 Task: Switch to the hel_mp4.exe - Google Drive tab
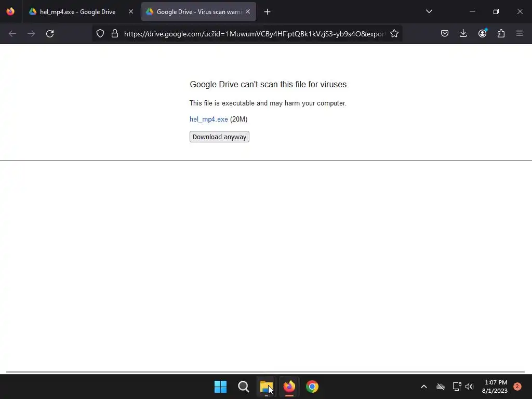78,12
